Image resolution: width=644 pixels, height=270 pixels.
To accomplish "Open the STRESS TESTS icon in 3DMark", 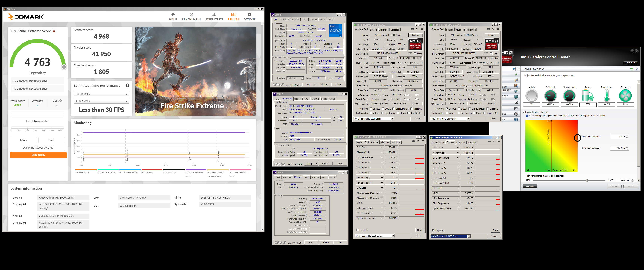I will tap(214, 14).
